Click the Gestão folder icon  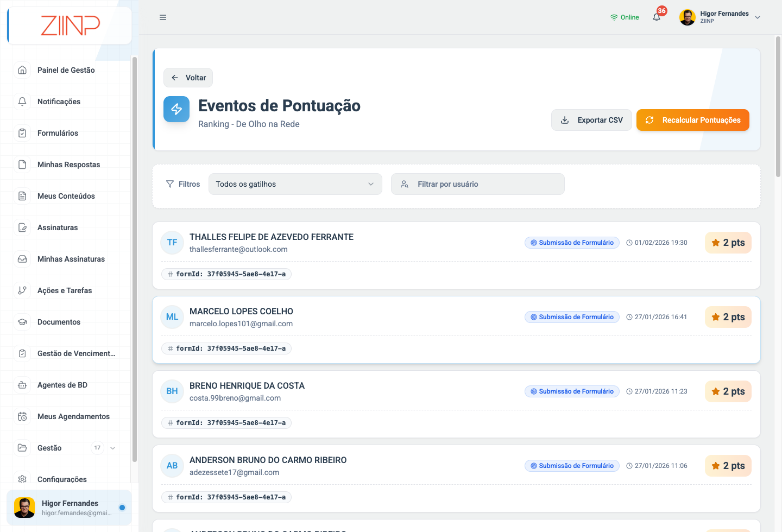[x=22, y=448]
